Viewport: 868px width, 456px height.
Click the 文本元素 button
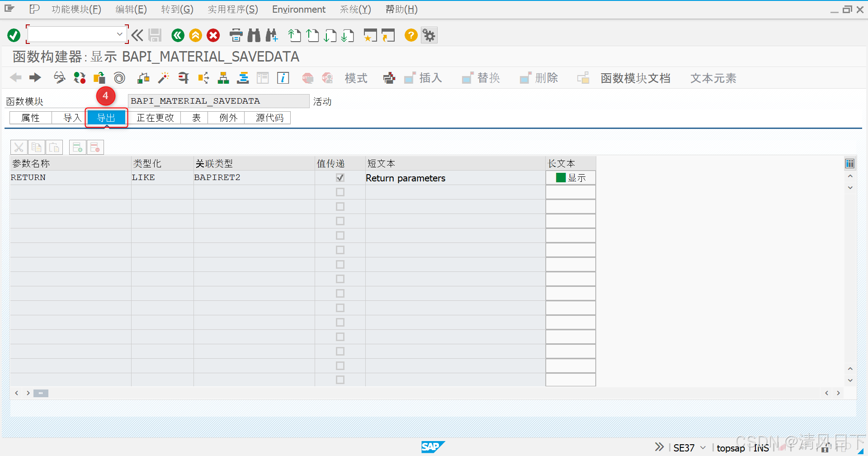(x=713, y=78)
